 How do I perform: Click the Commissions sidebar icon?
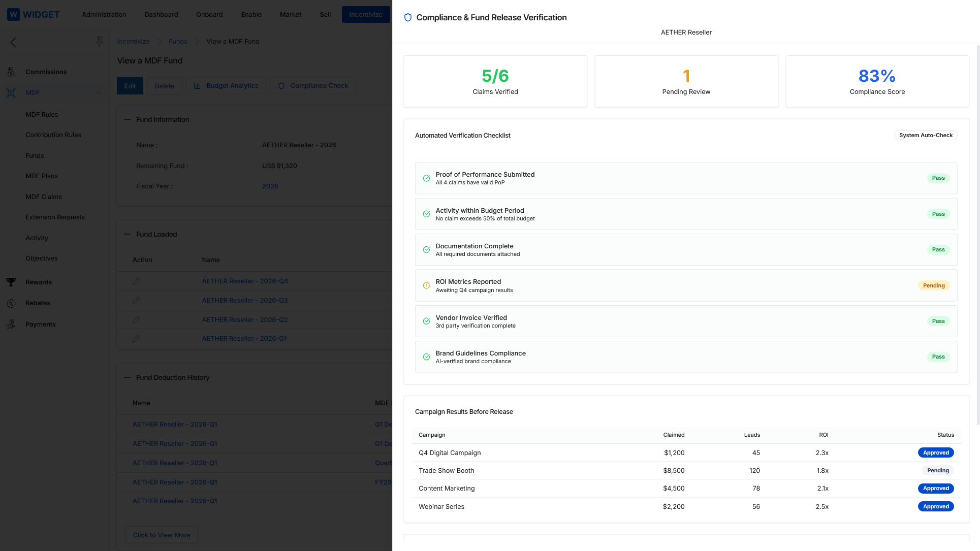pos(11,72)
